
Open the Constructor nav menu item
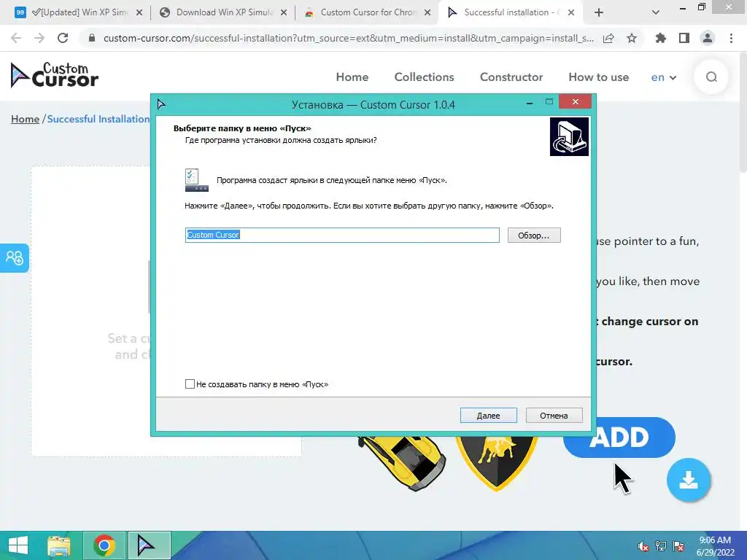[511, 77]
